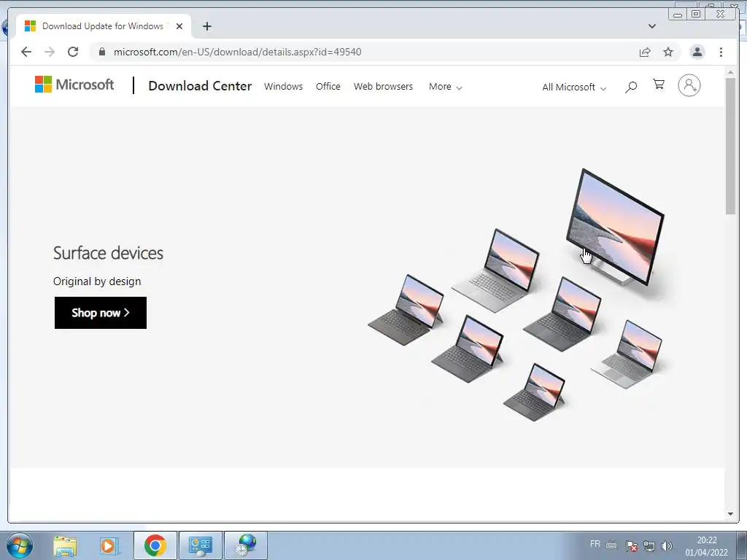Viewport: 747px width, 560px height.
Task: Click the Chrome taskbar icon
Action: tap(155, 545)
